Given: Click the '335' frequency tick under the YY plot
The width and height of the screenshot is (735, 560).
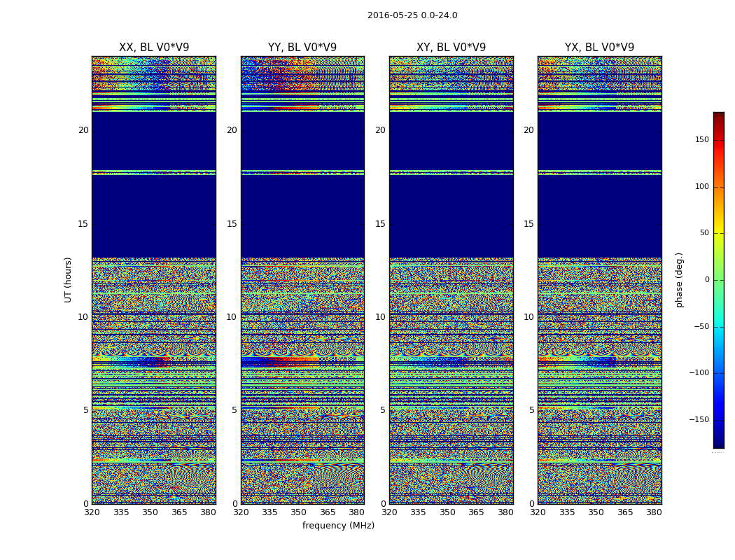Looking at the screenshot, I should (269, 512).
